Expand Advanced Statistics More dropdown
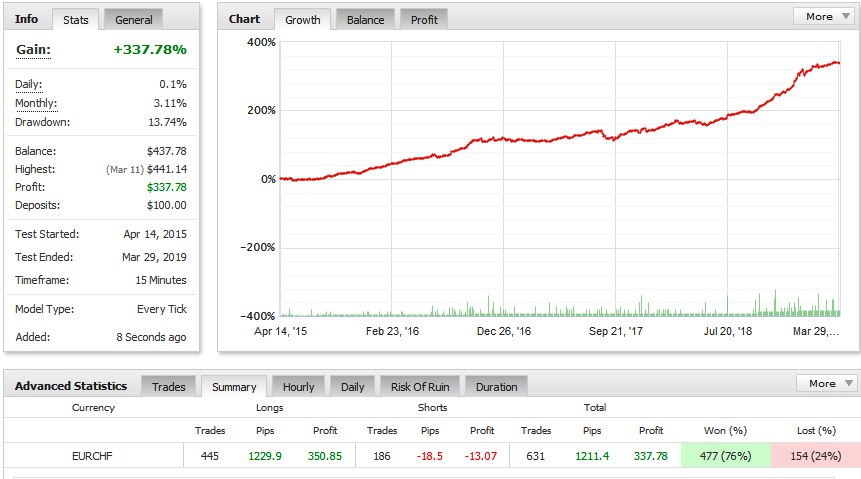This screenshot has height=479, width=861. coord(829,383)
